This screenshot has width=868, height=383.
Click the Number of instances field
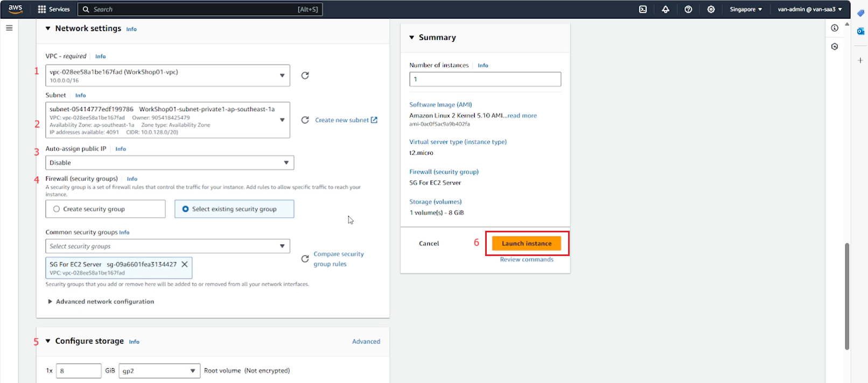click(x=485, y=79)
